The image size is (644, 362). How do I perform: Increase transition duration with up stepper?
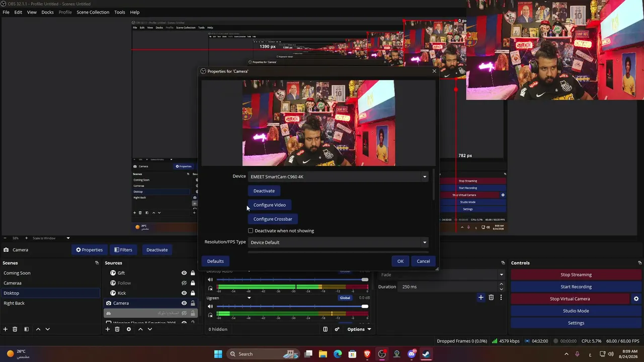click(501, 284)
